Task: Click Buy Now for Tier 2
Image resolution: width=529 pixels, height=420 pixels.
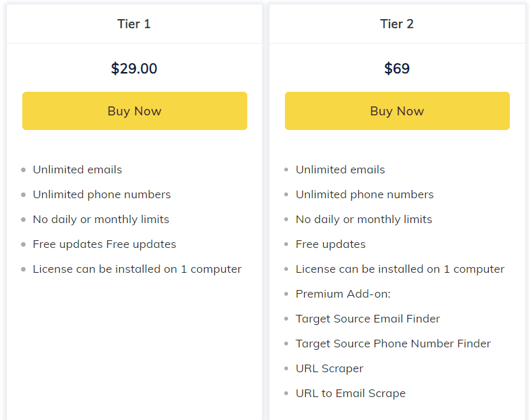Action: 397,111
